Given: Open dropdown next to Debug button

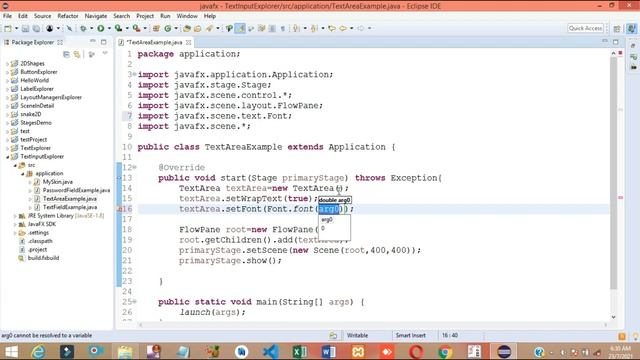Looking at the screenshot, I should point(91,28).
